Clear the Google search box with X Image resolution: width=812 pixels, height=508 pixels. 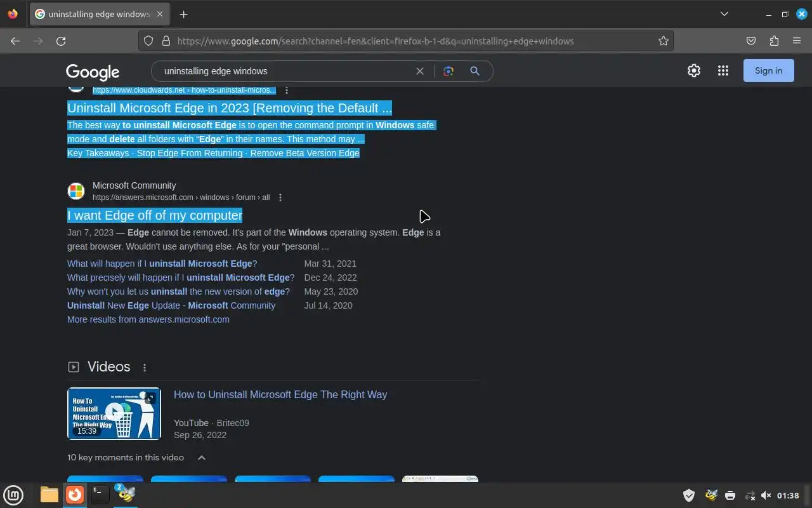(x=420, y=71)
